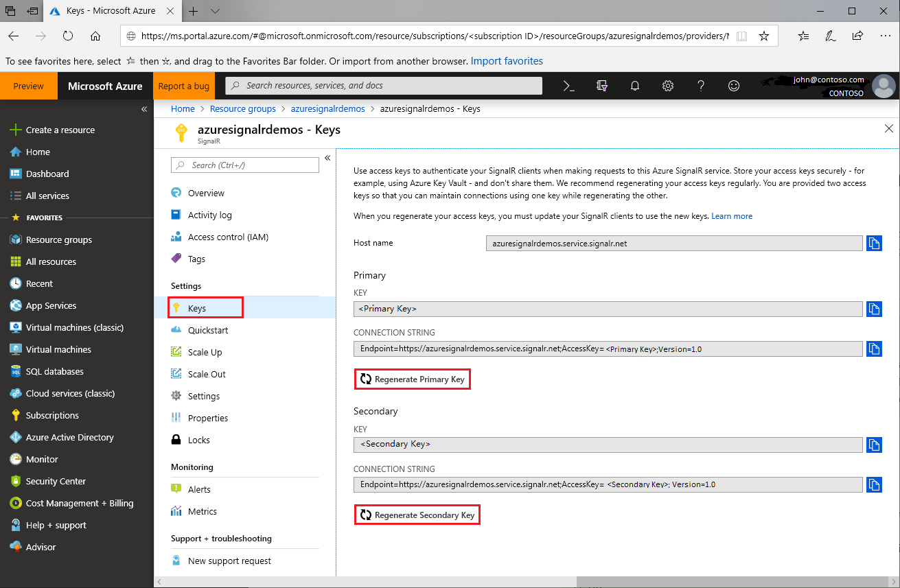Send feedback via the smiley icon
Screen dimensions: 900x588
click(733, 86)
